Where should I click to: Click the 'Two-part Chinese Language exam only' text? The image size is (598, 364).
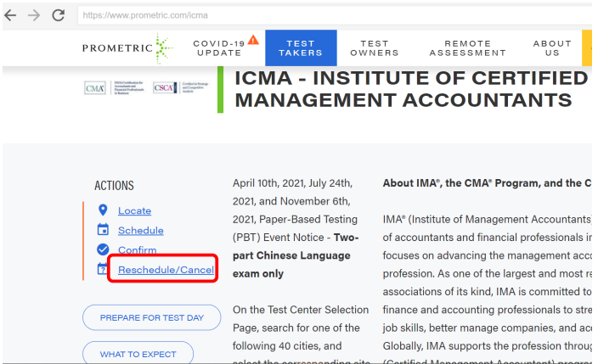click(x=296, y=255)
